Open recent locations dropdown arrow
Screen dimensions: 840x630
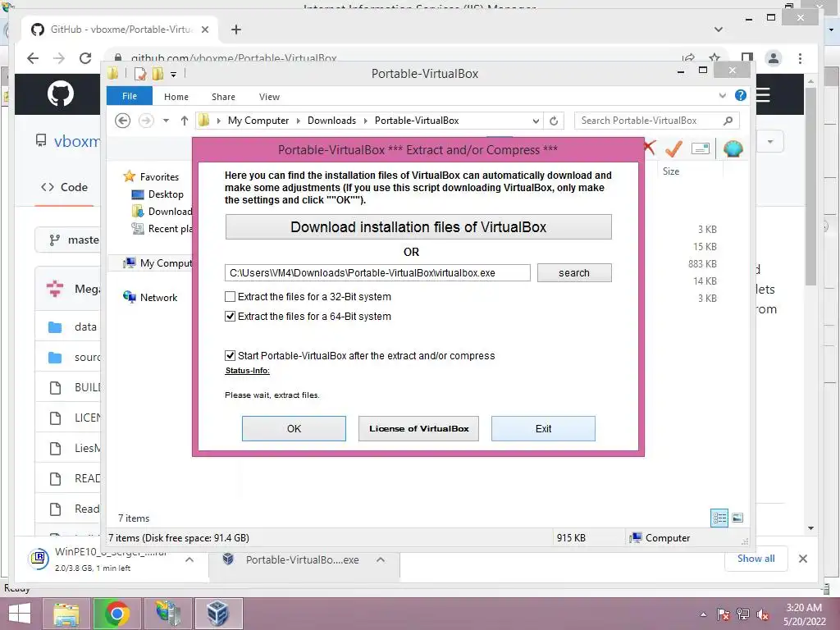pos(166,121)
